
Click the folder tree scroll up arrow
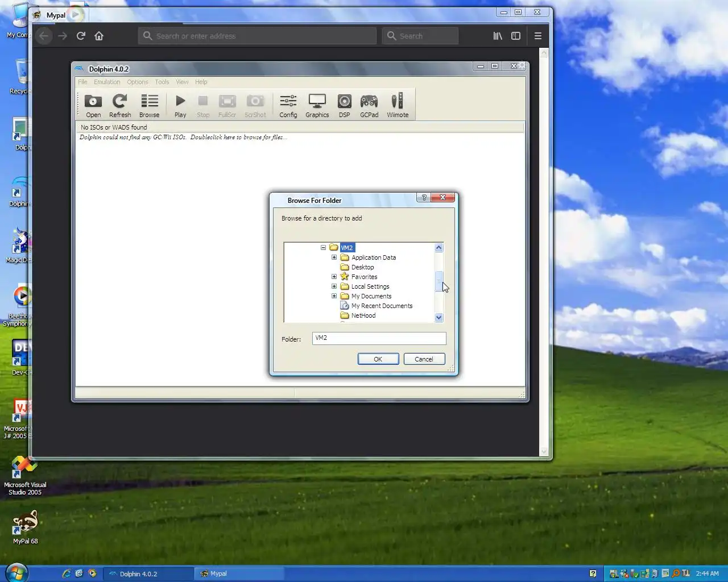[x=439, y=247]
